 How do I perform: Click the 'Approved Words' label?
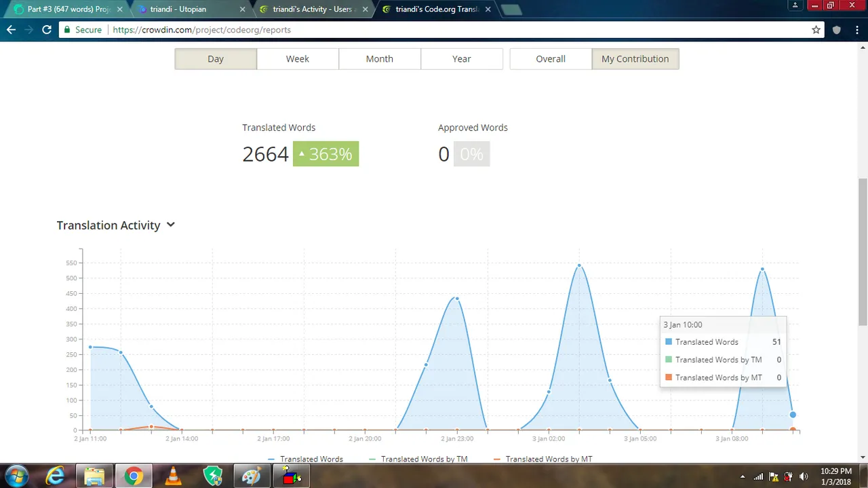[x=473, y=128]
